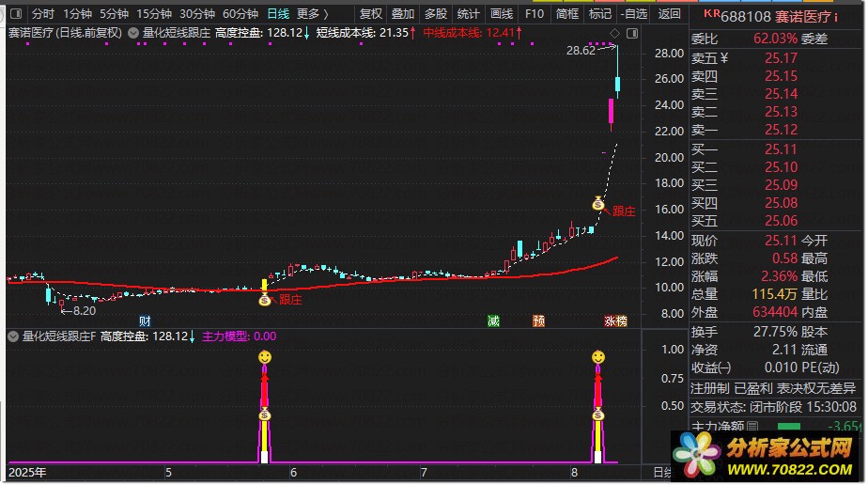This screenshot has width=868, height=485.
Task: Click money bag 跟庄 signal near August
Action: [597, 204]
